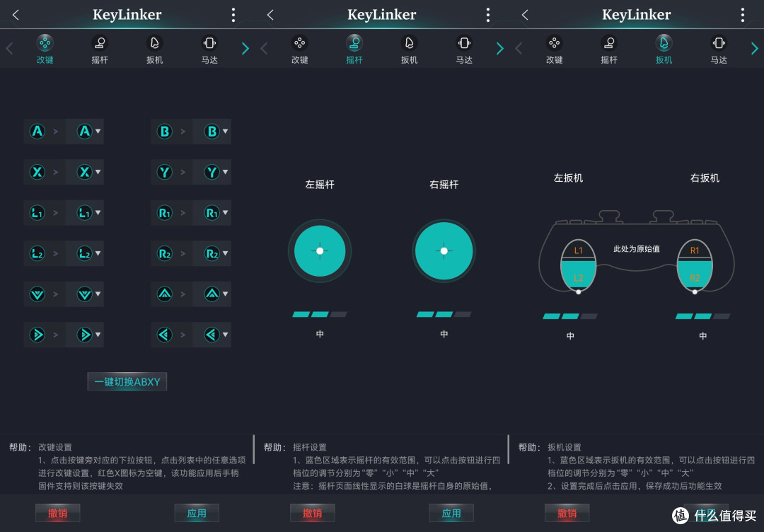Open the three-dot menu on the 扳机 screen
The image size is (764, 532).
[743, 15]
